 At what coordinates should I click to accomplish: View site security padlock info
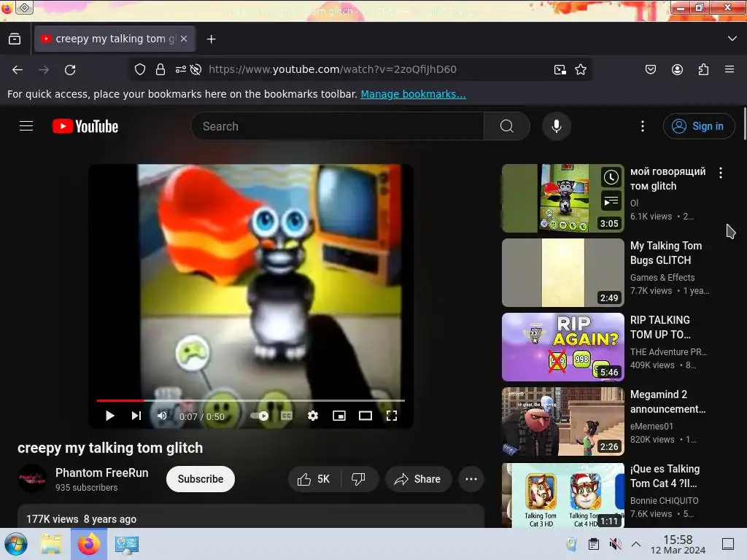click(x=160, y=69)
